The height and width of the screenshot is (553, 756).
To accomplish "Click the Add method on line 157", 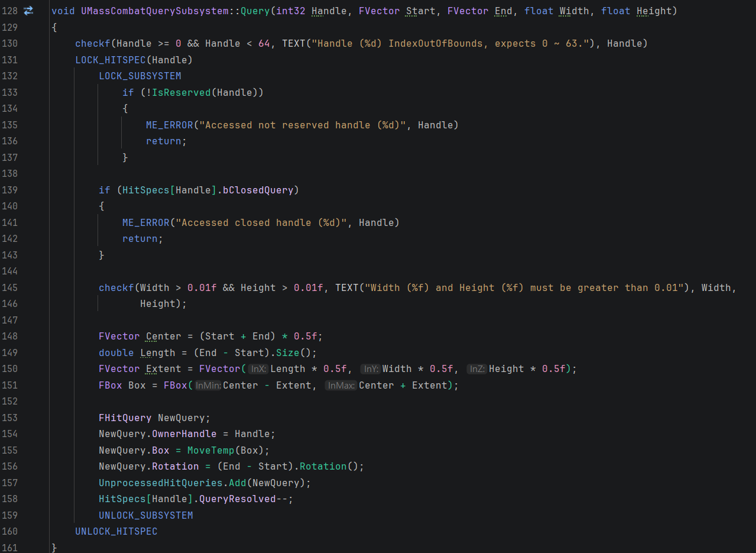I will [x=238, y=483].
